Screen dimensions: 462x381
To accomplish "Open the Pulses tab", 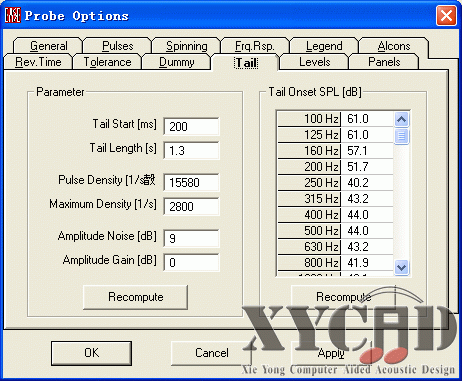I will pos(118,46).
